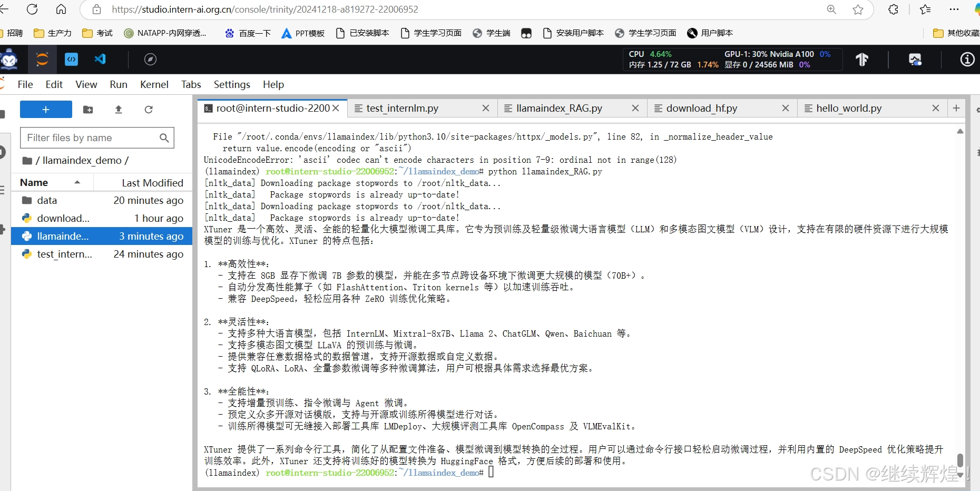Open the browser more options menu
Screen dimensions: 980x491
tap(954, 9)
